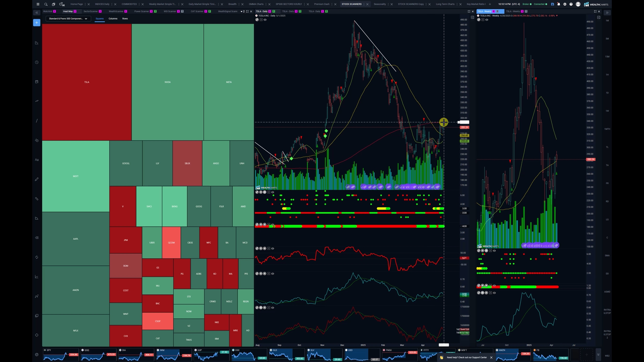Toggle eye of first daily sub-indicator pane
644x362 pixels.
[273, 192]
